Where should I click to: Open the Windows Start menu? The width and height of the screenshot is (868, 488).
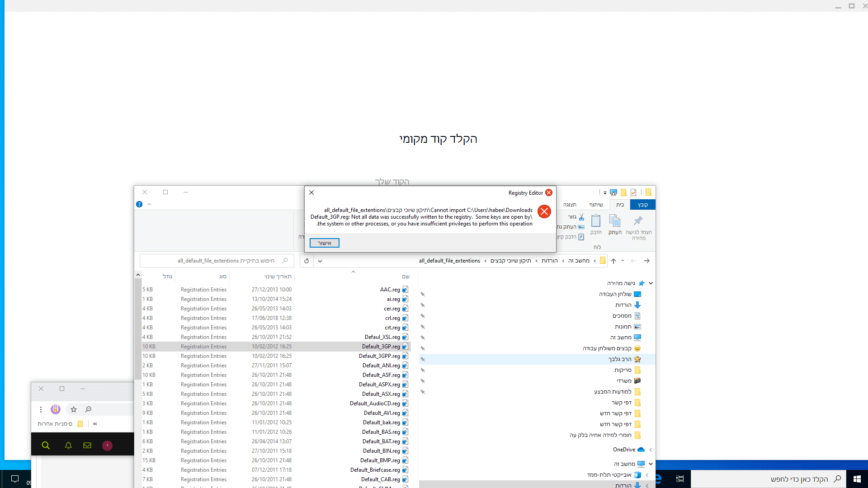(x=857, y=479)
